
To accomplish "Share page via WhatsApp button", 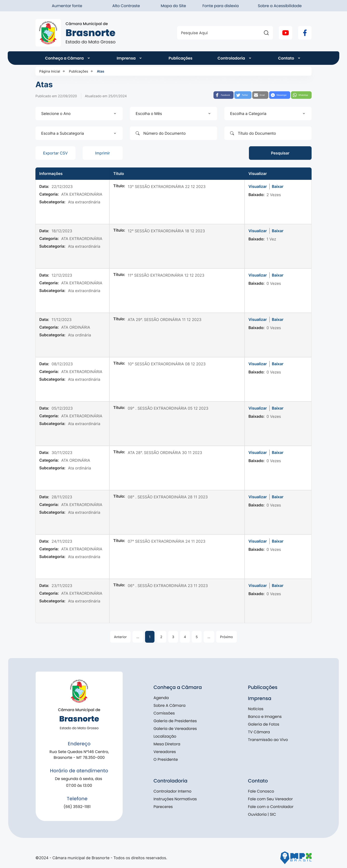I will coord(301,95).
